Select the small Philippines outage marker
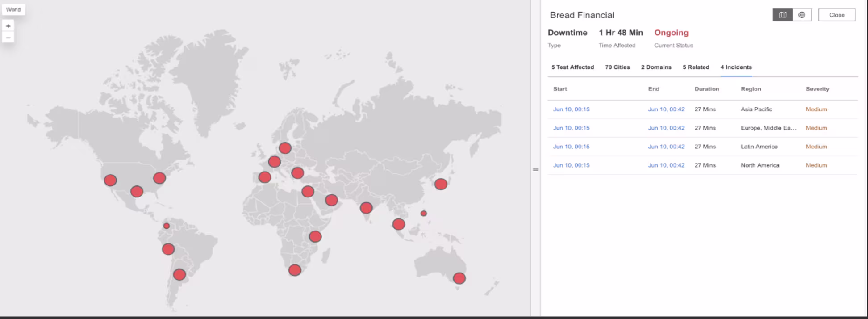868x319 pixels. click(x=423, y=213)
